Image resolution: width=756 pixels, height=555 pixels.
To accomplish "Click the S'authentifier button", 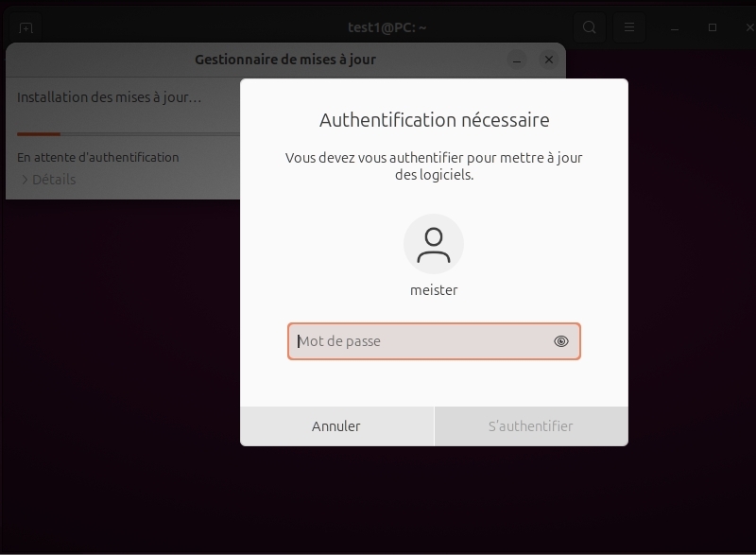I will [531, 425].
